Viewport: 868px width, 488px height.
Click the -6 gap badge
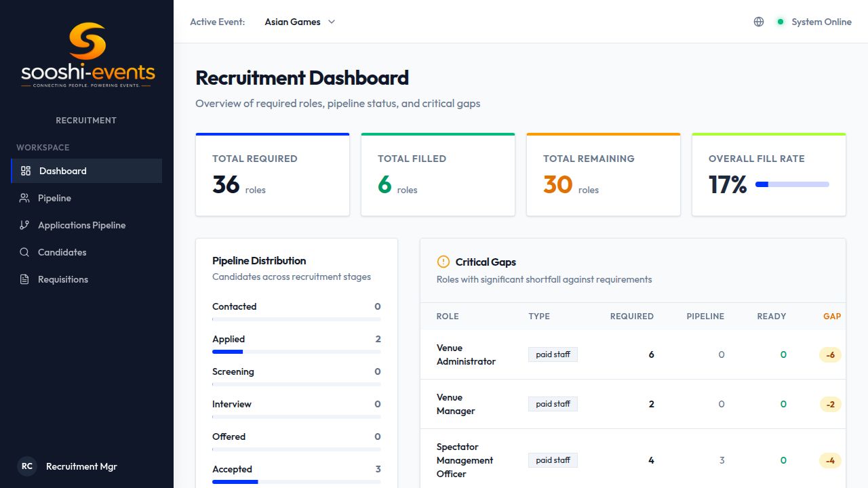click(x=830, y=354)
